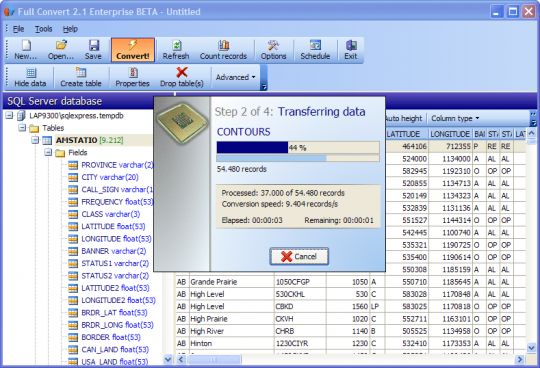Open the Options tools icon

pos(273,50)
